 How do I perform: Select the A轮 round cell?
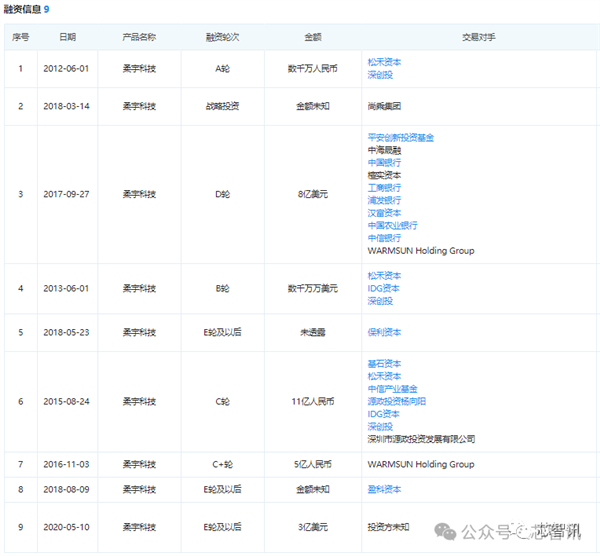pyautogui.click(x=222, y=68)
